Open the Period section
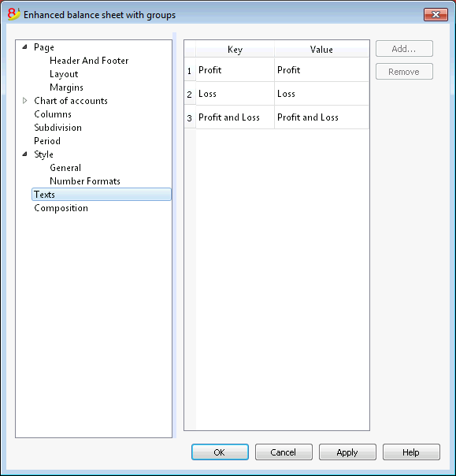Screen dimensions: 456x476 pyautogui.click(x=47, y=141)
